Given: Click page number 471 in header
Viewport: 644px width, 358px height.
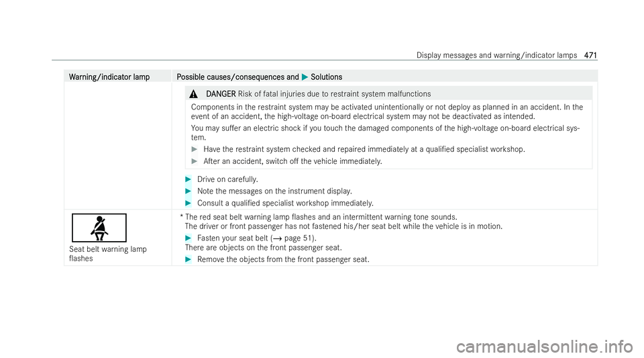Looking at the screenshot, I should pyautogui.click(x=590, y=55).
